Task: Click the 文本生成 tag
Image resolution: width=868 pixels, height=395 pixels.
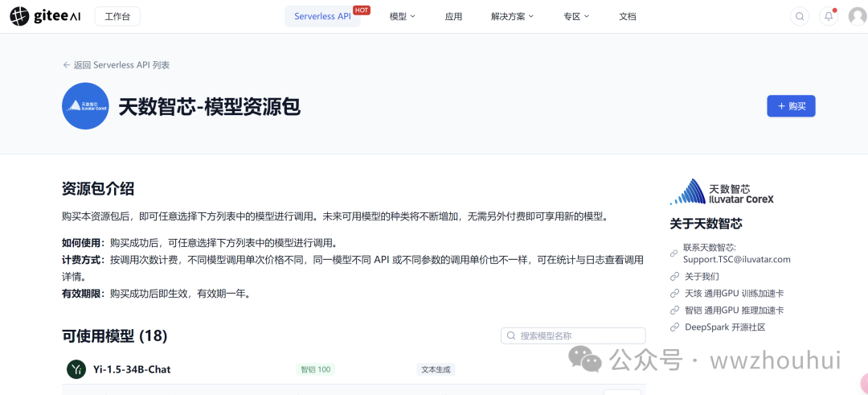Action: click(436, 369)
